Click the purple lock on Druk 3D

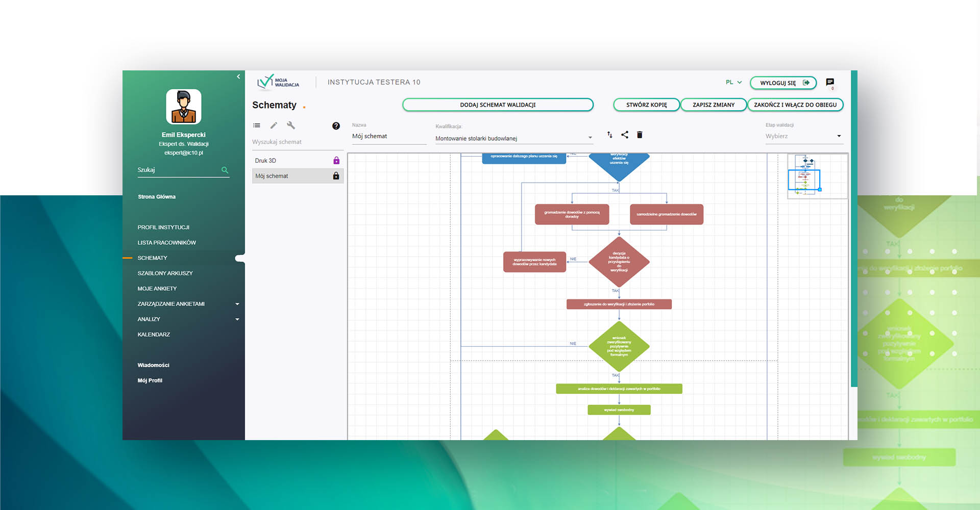[x=336, y=161]
